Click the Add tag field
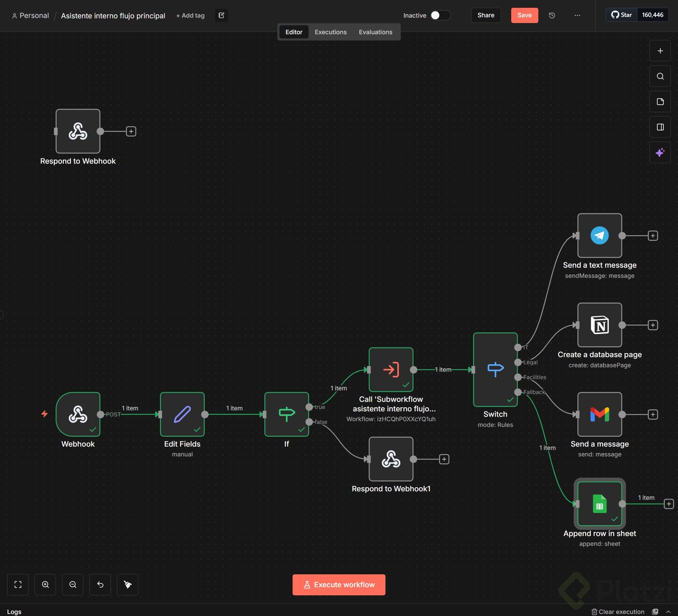This screenshot has width=678, height=616. point(191,16)
